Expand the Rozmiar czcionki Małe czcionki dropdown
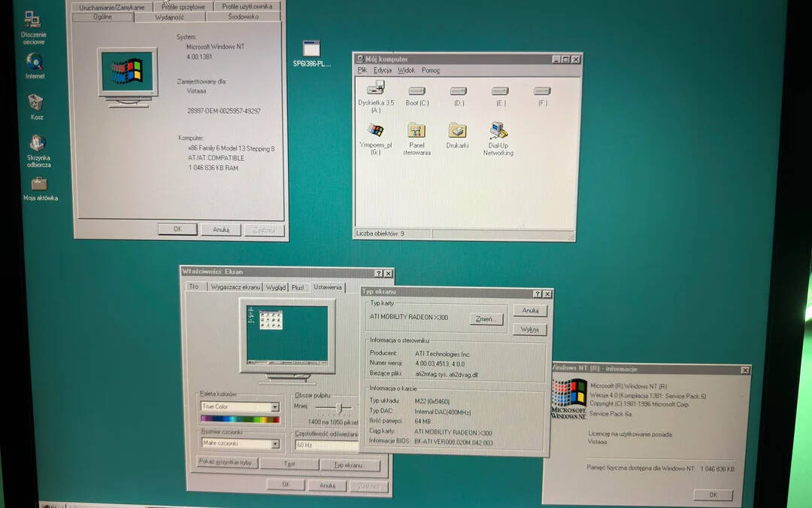 275,444
